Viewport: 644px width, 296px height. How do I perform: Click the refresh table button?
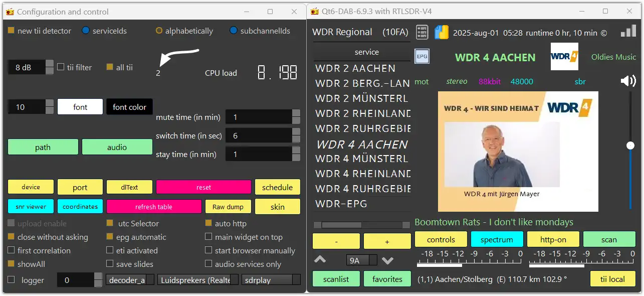pyautogui.click(x=154, y=206)
